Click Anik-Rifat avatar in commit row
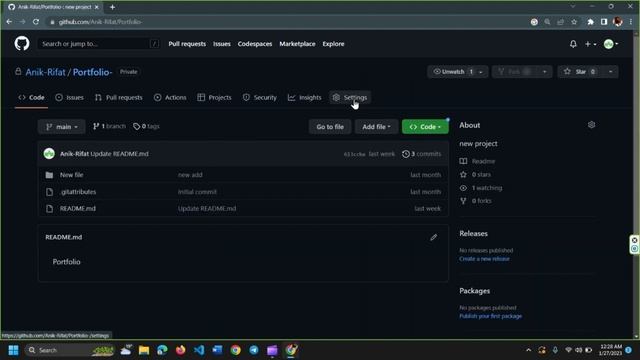This screenshot has height=360, width=640. (49, 154)
